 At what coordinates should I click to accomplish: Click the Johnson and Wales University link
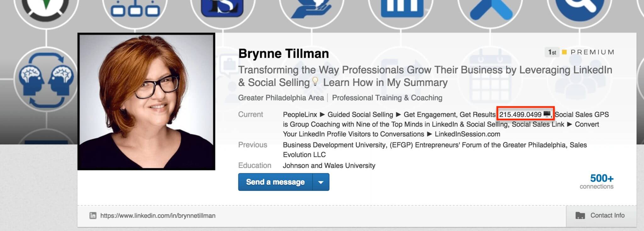[329, 166]
